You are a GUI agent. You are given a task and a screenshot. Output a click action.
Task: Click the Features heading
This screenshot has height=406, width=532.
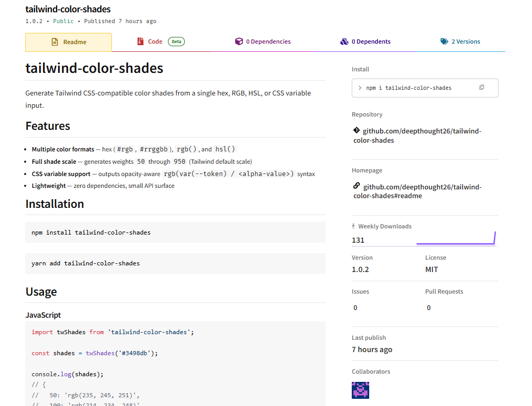(x=48, y=126)
